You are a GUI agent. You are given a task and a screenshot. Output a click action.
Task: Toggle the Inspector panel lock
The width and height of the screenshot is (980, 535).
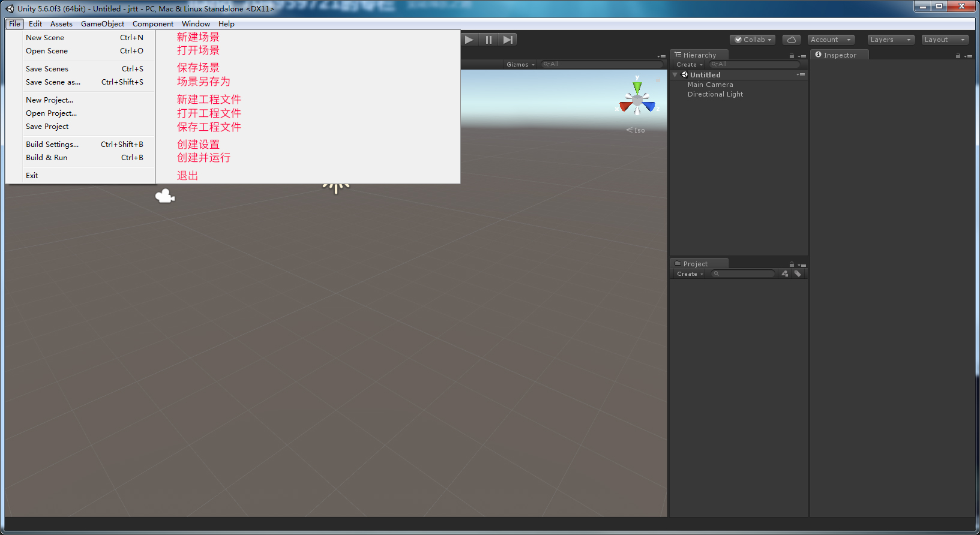pyautogui.click(x=958, y=56)
